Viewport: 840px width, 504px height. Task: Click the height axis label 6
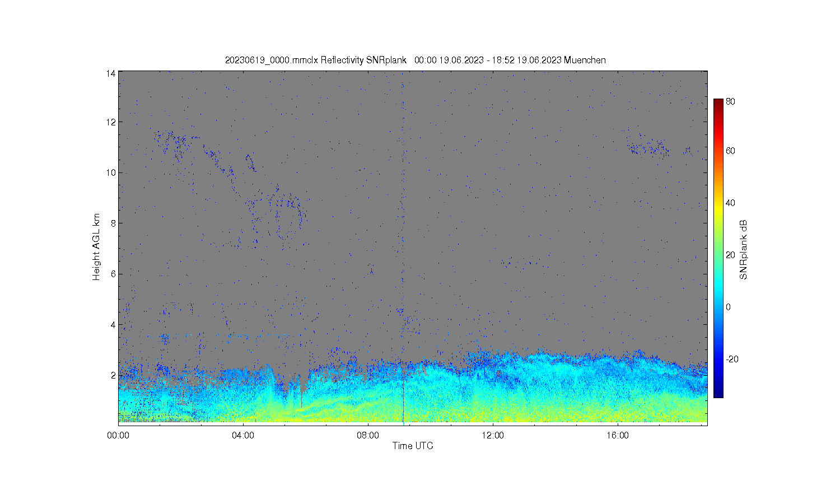[113, 274]
